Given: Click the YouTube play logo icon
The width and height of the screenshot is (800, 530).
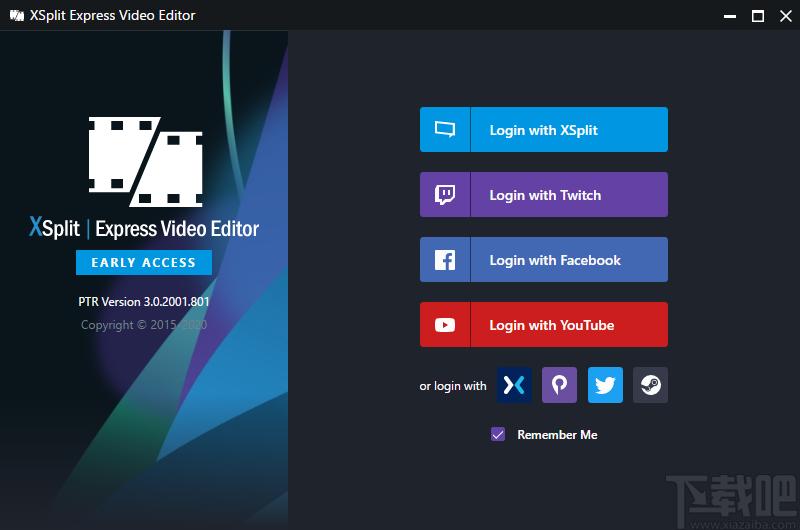Looking at the screenshot, I should tap(445, 325).
